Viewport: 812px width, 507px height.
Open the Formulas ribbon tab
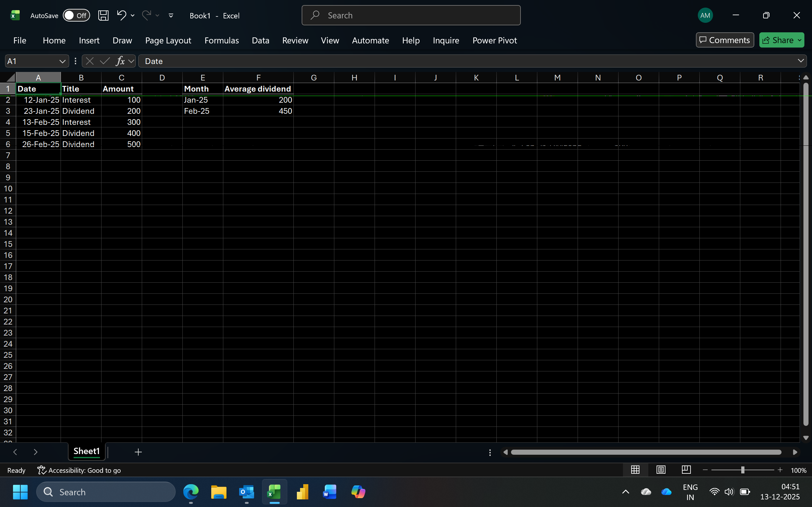pyautogui.click(x=221, y=40)
